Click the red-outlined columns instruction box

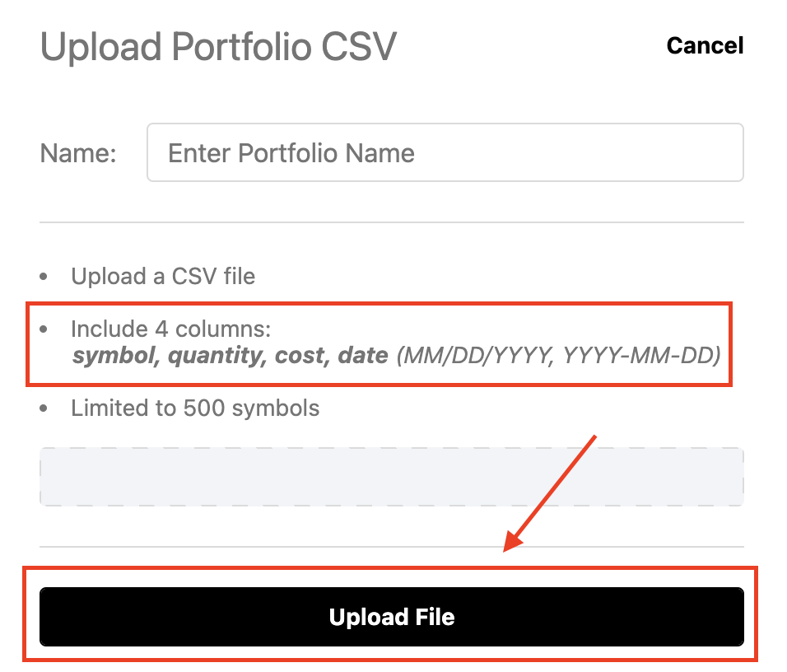379,344
